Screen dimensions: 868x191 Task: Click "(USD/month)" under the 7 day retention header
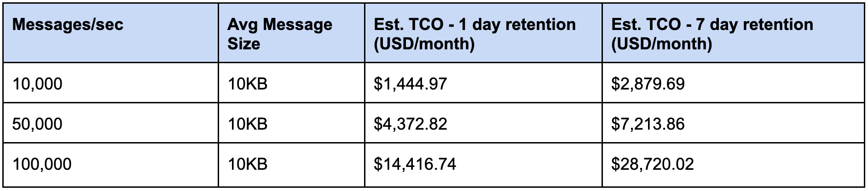point(661,44)
